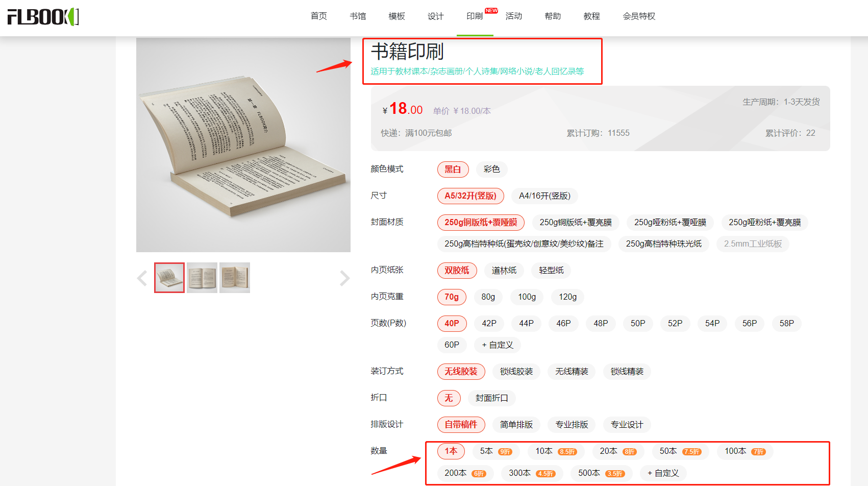Choose 彩色 color mode

pyautogui.click(x=492, y=169)
